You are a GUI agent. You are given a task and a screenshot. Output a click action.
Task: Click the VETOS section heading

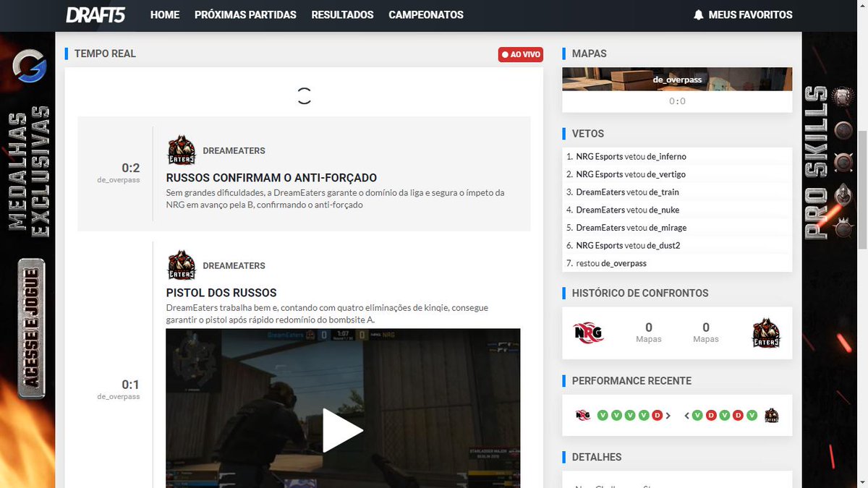pyautogui.click(x=587, y=134)
